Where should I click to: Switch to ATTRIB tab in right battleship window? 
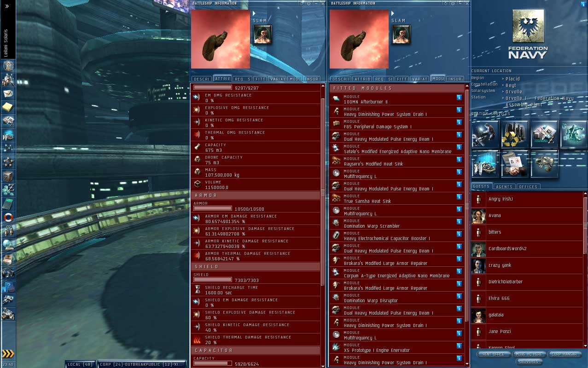[x=362, y=79]
